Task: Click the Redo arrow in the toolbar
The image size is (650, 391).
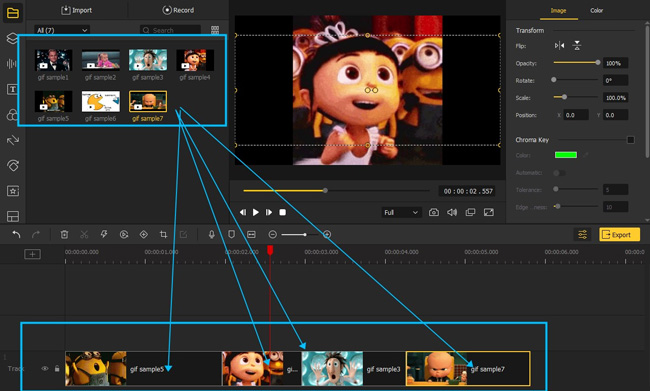Action: [x=36, y=235]
